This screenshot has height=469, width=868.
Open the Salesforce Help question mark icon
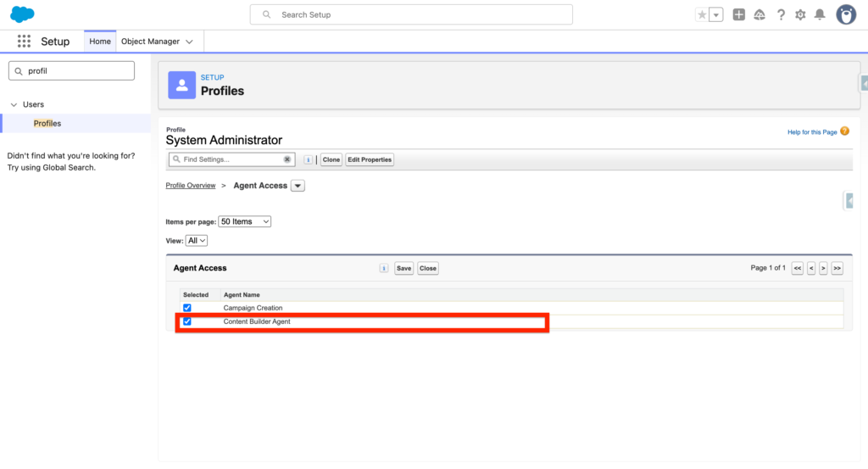click(781, 14)
